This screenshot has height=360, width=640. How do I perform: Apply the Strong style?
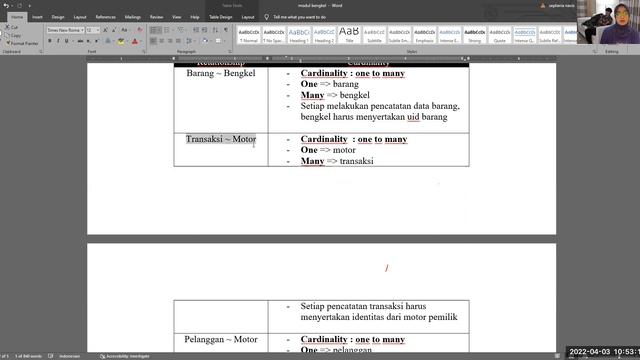(x=474, y=36)
